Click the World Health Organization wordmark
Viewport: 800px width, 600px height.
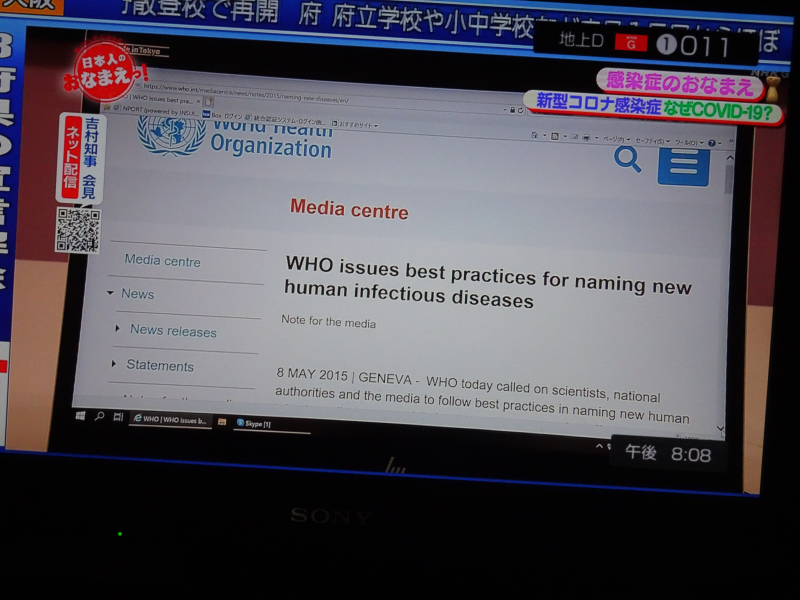tap(271, 139)
